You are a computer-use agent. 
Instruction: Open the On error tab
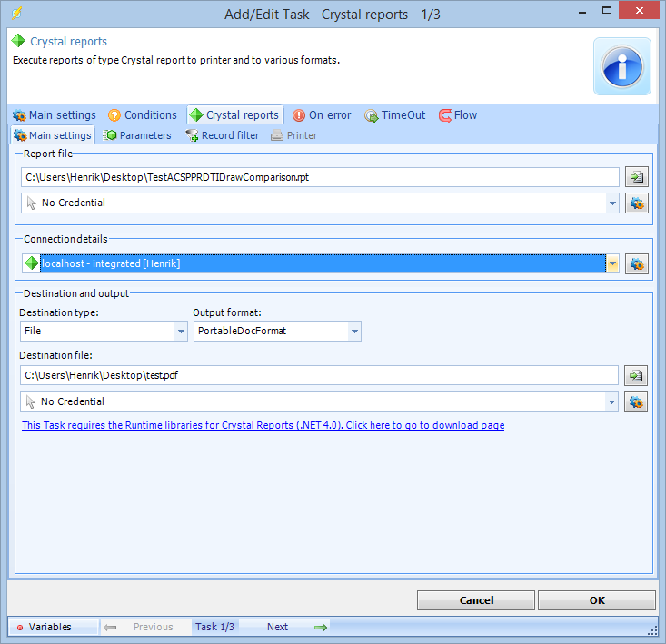(x=322, y=115)
